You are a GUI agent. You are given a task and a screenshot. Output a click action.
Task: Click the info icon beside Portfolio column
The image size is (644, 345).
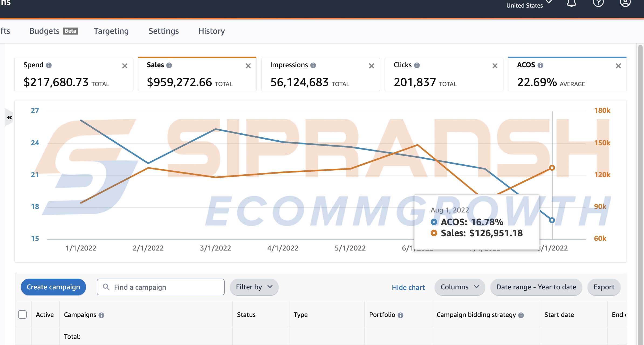click(x=400, y=315)
